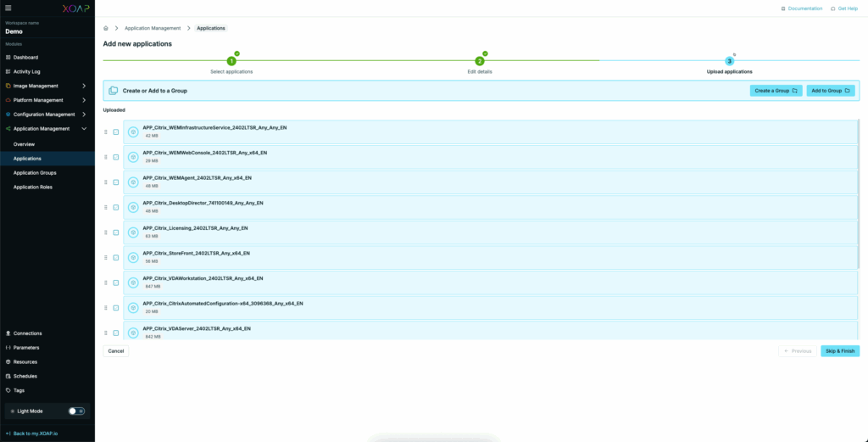This screenshot has width=868, height=442.
Task: Check the VDAWorkstation application checkbox
Action: (115, 283)
